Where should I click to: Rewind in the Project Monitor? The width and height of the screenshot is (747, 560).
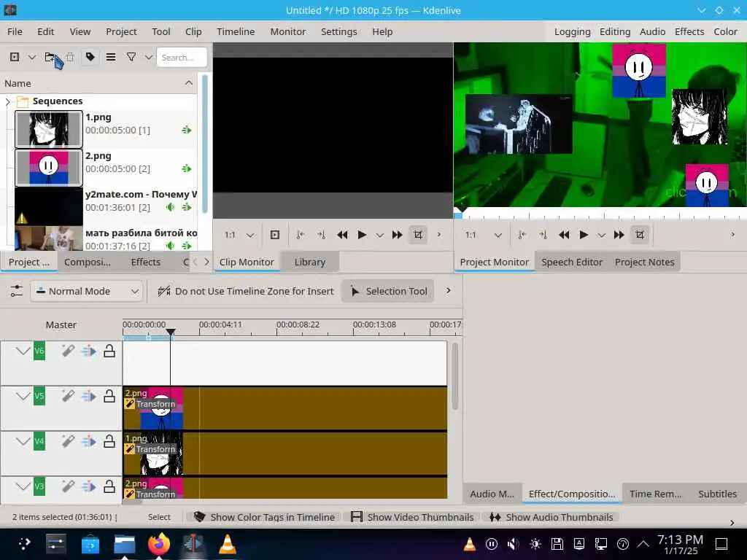[x=564, y=235]
